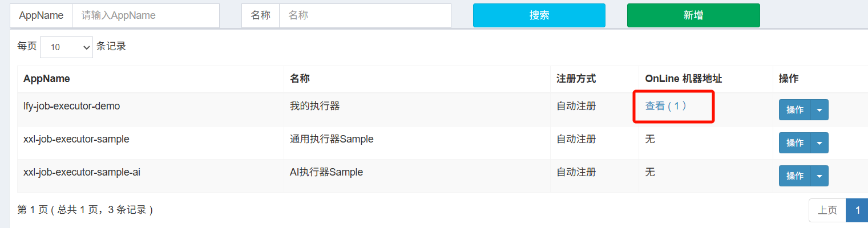Select page 1 in pagination
This screenshot has height=228, width=868.
tap(857, 210)
